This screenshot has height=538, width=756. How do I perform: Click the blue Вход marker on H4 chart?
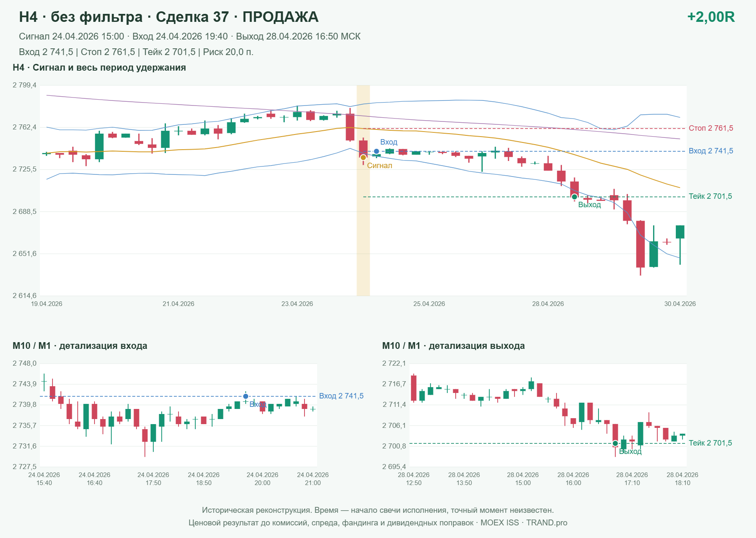click(x=376, y=151)
